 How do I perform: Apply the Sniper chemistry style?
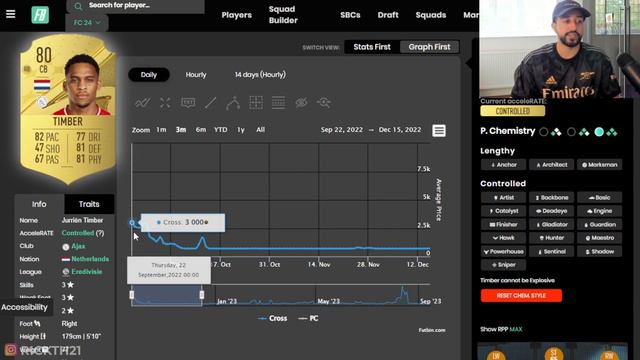(x=503, y=265)
